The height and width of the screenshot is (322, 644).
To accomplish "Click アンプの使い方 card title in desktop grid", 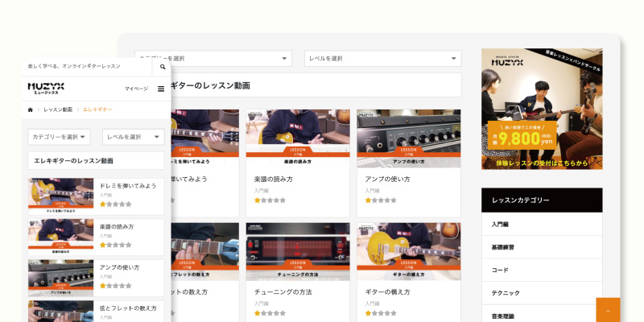I will pos(387,179).
